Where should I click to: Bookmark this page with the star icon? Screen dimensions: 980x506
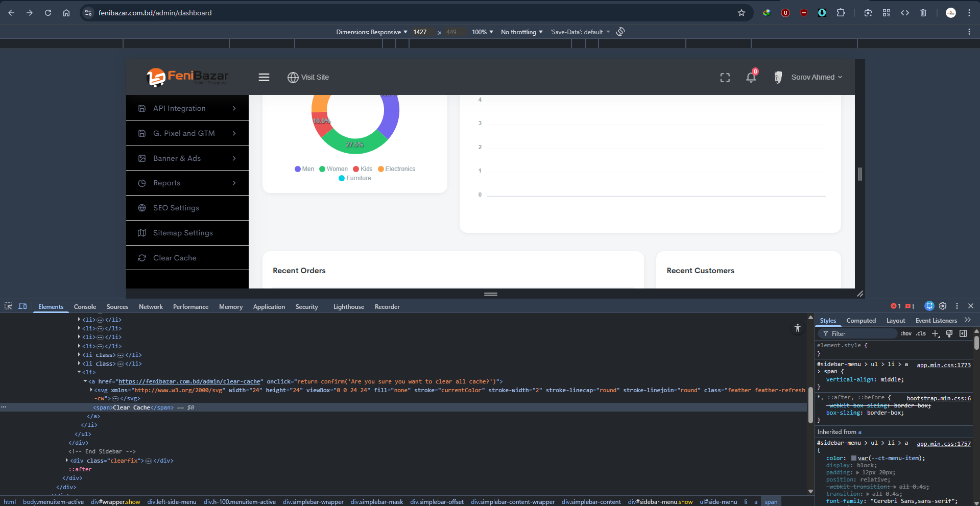[742, 13]
